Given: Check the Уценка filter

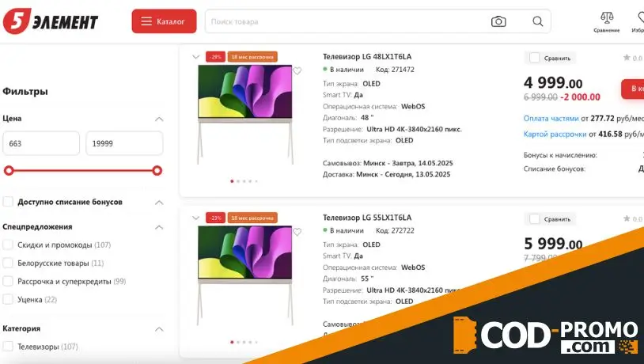Looking at the screenshot, I should click(8, 299).
